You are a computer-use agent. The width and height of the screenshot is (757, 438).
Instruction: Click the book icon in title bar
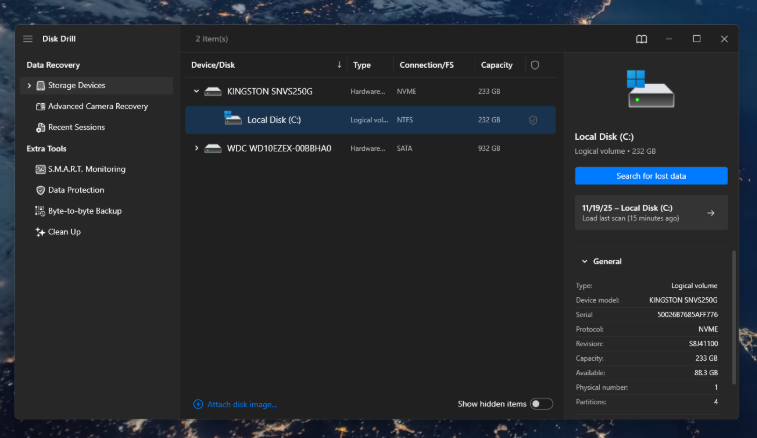point(641,39)
